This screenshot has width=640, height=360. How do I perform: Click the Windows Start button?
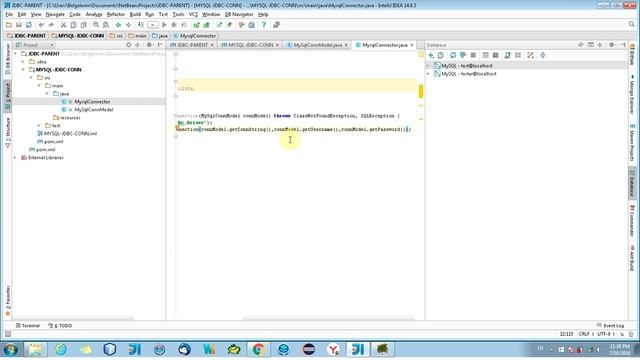tap(11, 350)
